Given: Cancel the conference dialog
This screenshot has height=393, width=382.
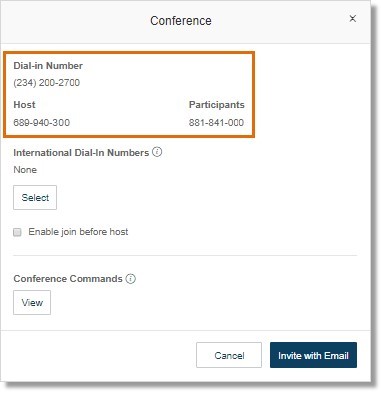Looking at the screenshot, I should tap(229, 355).
